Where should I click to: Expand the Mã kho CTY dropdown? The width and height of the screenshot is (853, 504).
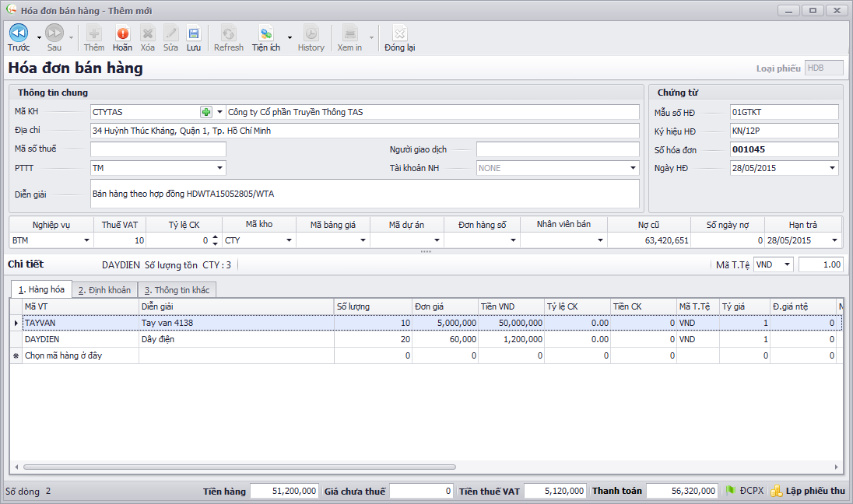(289, 241)
